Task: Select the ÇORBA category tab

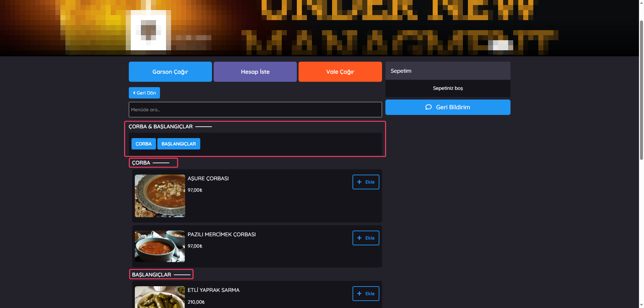Action: coord(144,144)
